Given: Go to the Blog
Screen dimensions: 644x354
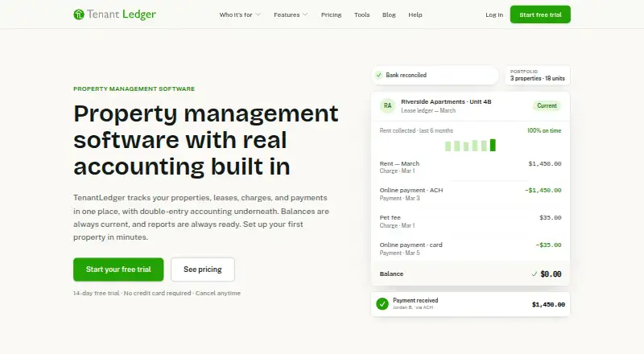Looking at the screenshot, I should tap(389, 14).
